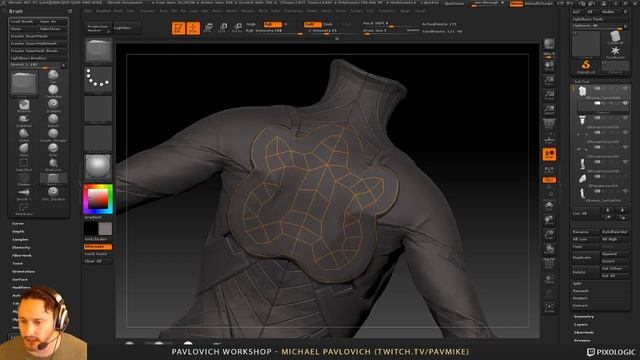
Task: Toggle the Local transformations button
Action: [549, 154]
